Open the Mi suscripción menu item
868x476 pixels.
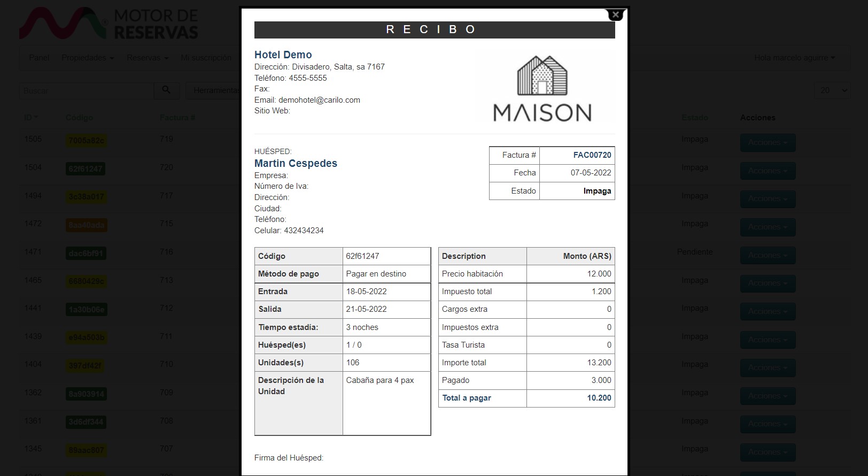tap(206, 58)
